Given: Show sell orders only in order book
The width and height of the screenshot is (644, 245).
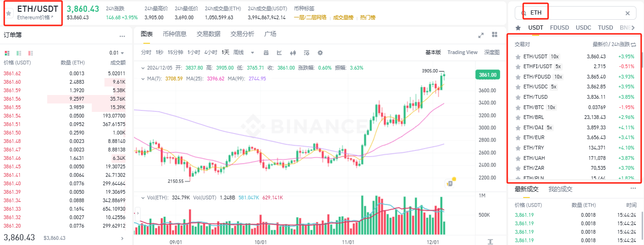Looking at the screenshot, I should [31, 53].
